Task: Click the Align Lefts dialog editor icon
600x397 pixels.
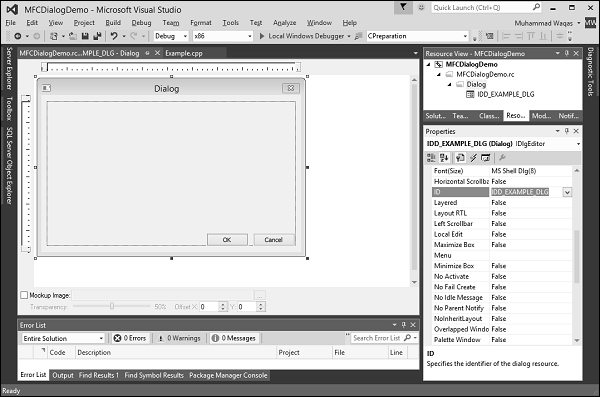Action: (506, 36)
